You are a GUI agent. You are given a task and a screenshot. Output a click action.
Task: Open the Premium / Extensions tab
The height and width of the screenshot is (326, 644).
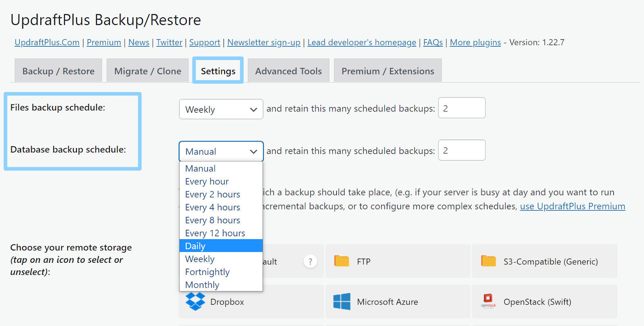pos(388,71)
